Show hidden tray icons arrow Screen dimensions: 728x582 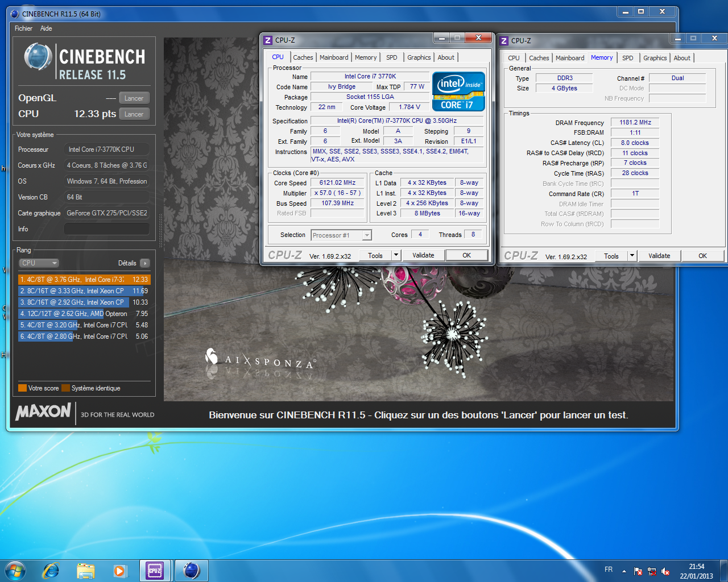(x=624, y=571)
